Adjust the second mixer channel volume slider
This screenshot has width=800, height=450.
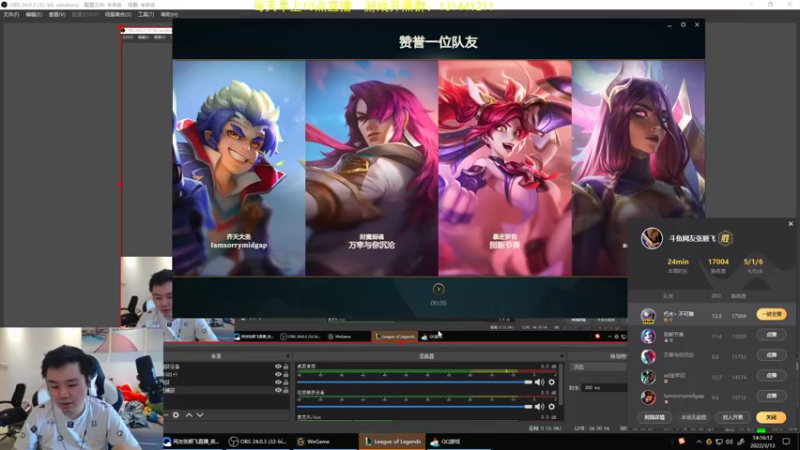(414, 406)
